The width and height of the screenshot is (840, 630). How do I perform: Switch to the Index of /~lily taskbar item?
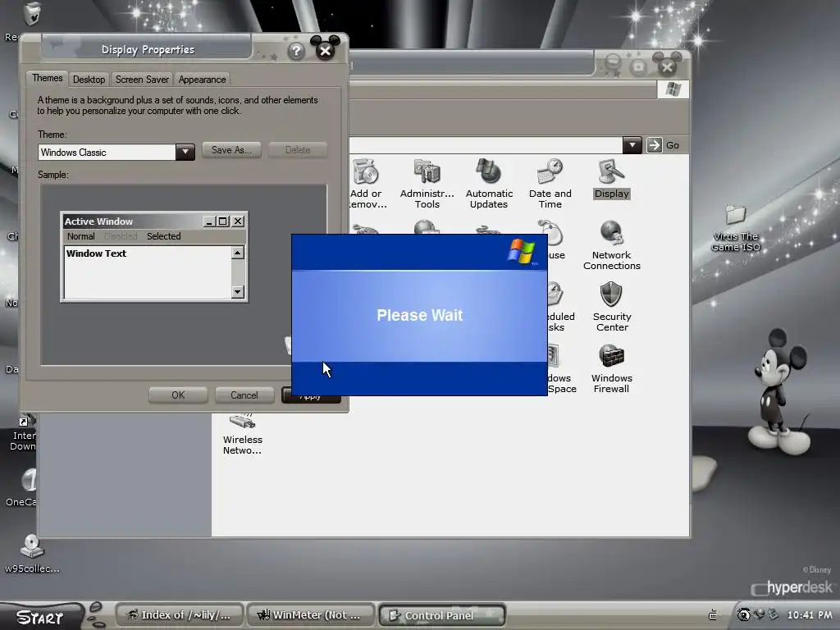coord(180,615)
